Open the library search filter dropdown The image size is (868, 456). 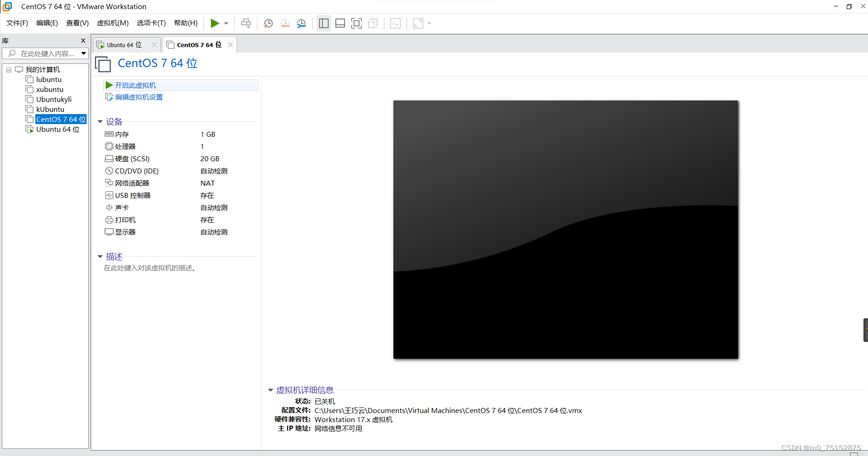[83, 53]
